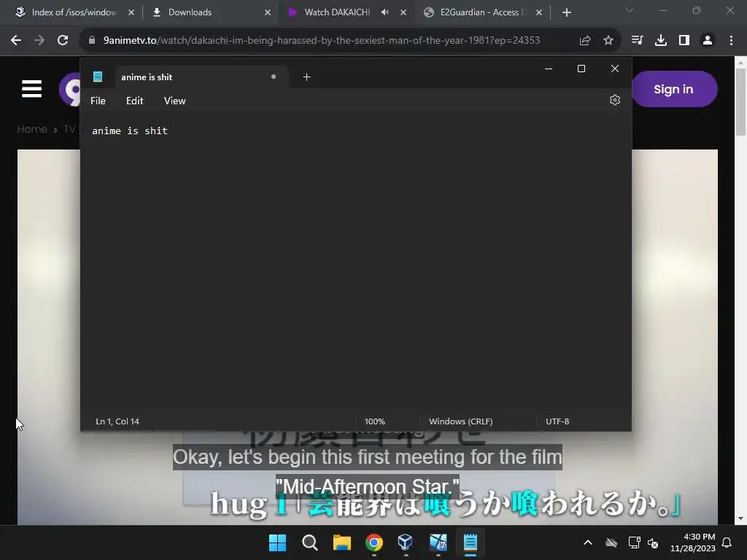Go back in browser history
Screen dimensions: 747x560
click(x=16, y=40)
